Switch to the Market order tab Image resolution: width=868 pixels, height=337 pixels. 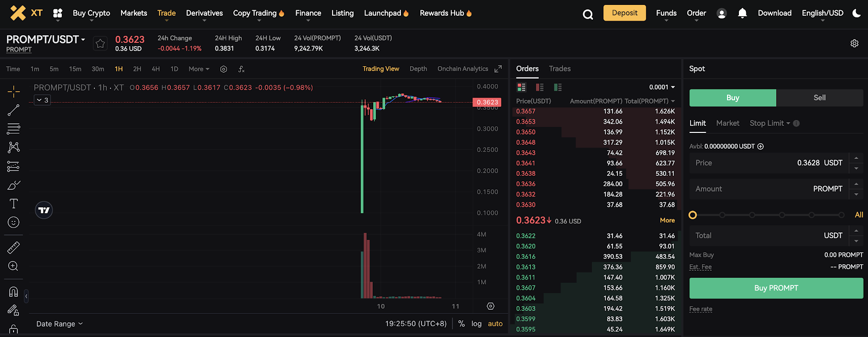727,123
